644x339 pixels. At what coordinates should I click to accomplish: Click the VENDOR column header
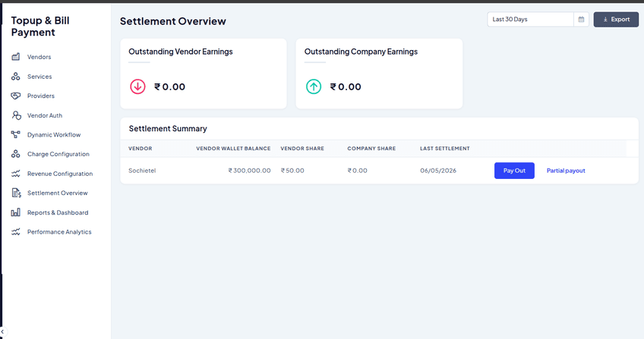[x=140, y=149]
